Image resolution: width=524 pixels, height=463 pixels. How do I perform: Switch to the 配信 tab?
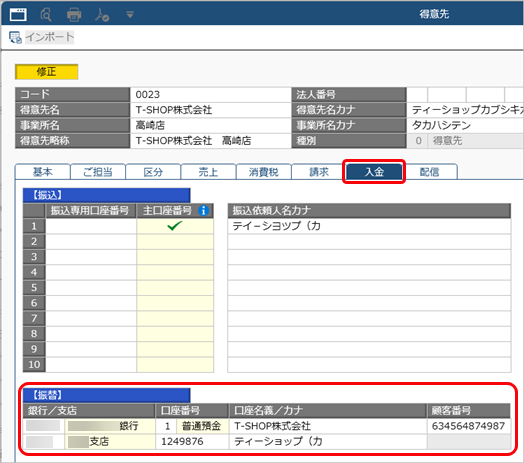(x=429, y=172)
